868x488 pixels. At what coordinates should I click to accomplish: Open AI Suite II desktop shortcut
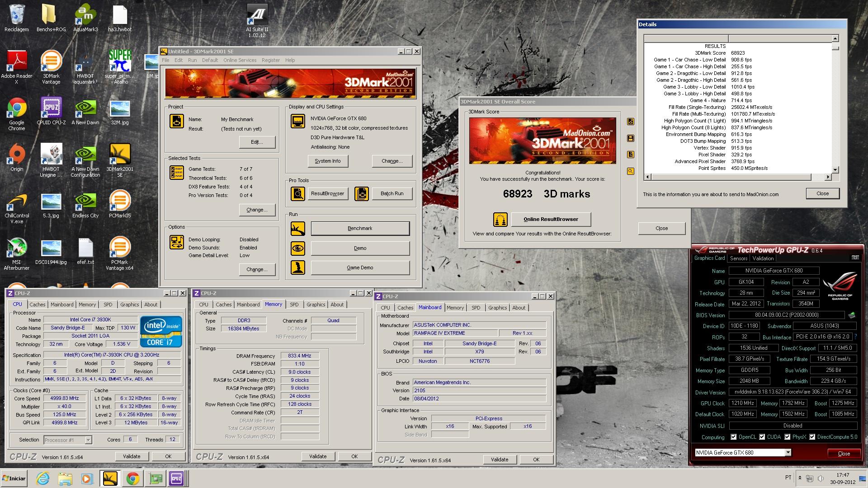[x=257, y=21]
